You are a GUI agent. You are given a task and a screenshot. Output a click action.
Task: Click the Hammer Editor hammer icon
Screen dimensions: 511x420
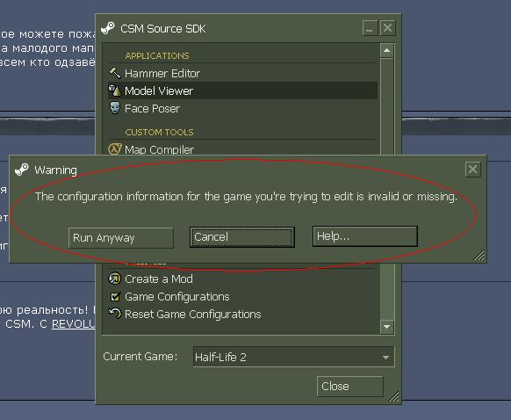[114, 72]
